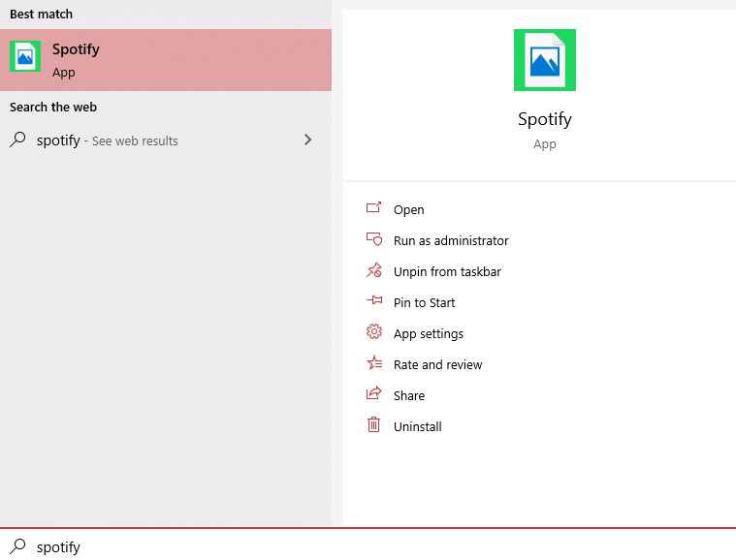The image size is (736, 560).
Task: Choose Unpin from taskbar
Action: click(447, 271)
